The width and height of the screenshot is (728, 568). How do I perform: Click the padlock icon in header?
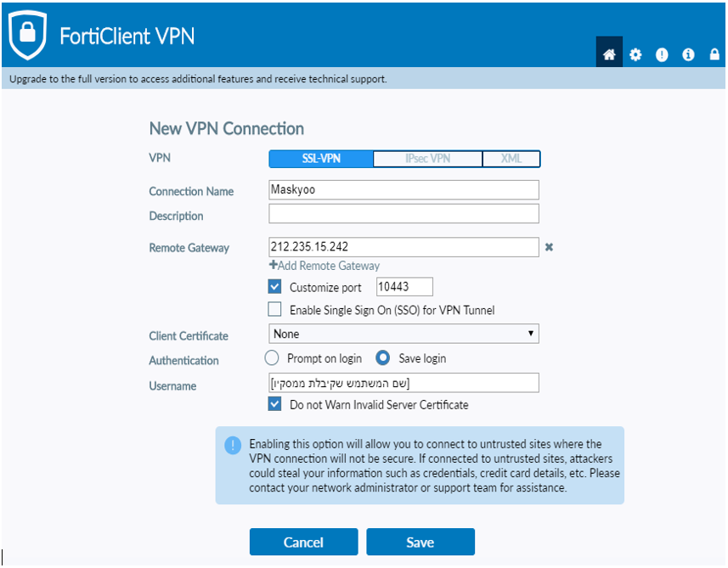[x=714, y=54]
